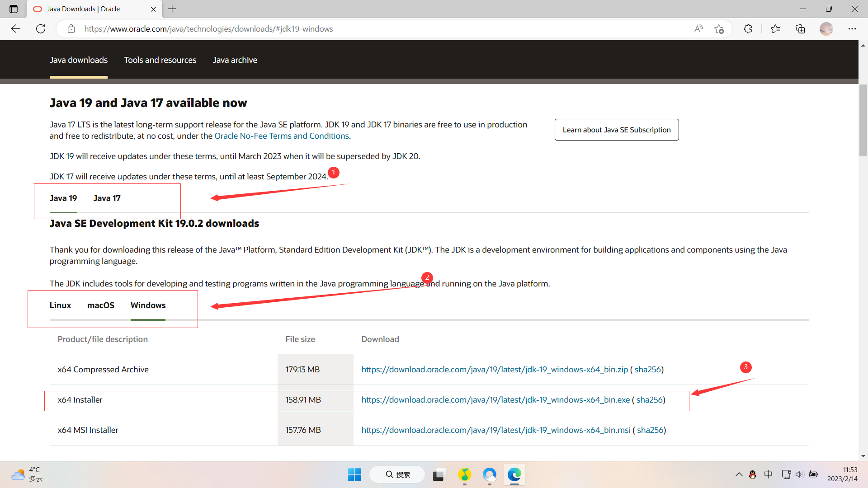Select the Java 19 tab

63,198
